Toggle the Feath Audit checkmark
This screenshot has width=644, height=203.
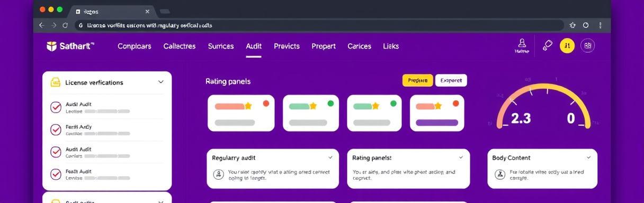click(x=56, y=174)
